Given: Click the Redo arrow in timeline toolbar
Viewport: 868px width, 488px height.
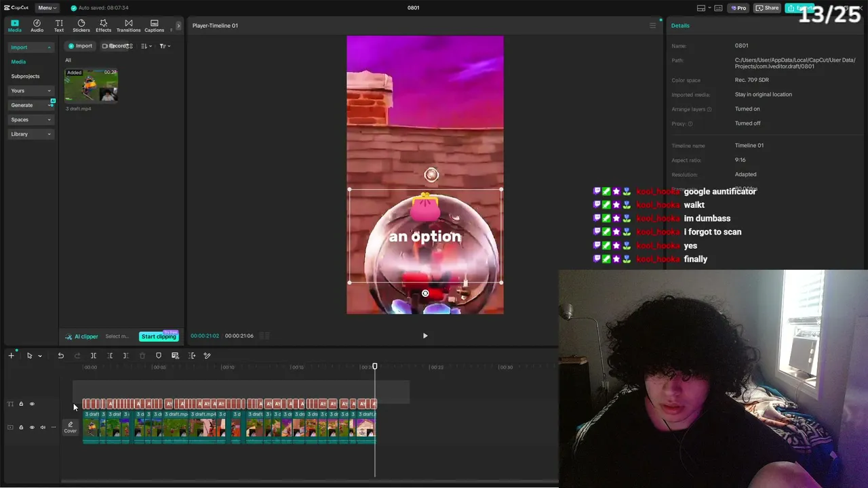Looking at the screenshot, I should coord(77,356).
